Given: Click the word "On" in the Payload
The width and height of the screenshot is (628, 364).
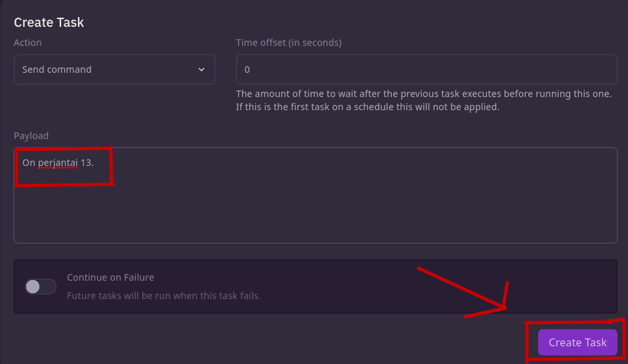Looking at the screenshot, I should point(28,163).
